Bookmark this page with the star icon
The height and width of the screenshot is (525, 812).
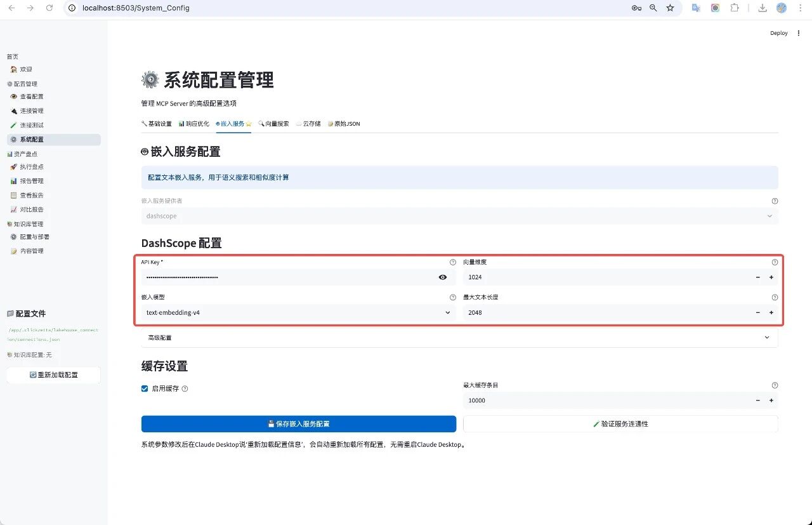click(670, 8)
